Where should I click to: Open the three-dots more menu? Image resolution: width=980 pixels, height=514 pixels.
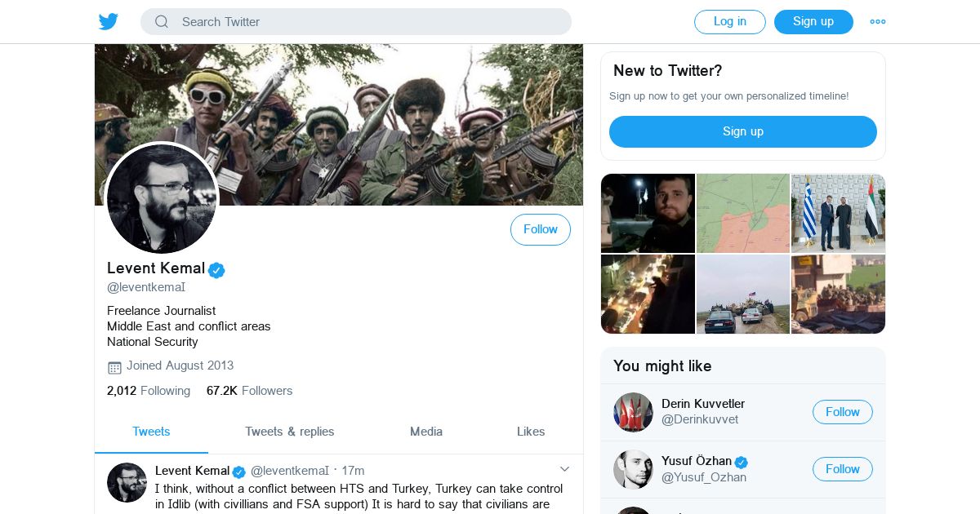(x=878, y=22)
